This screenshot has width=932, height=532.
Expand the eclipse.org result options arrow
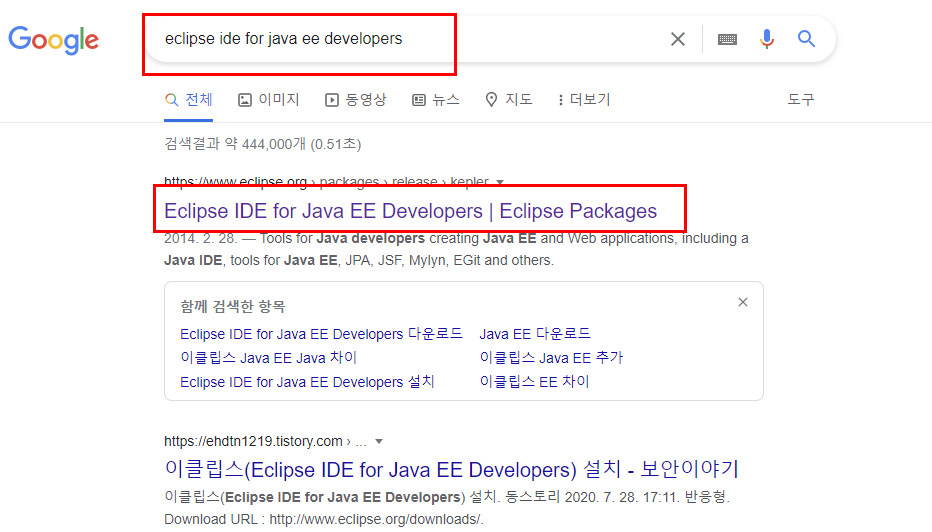pyautogui.click(x=500, y=182)
